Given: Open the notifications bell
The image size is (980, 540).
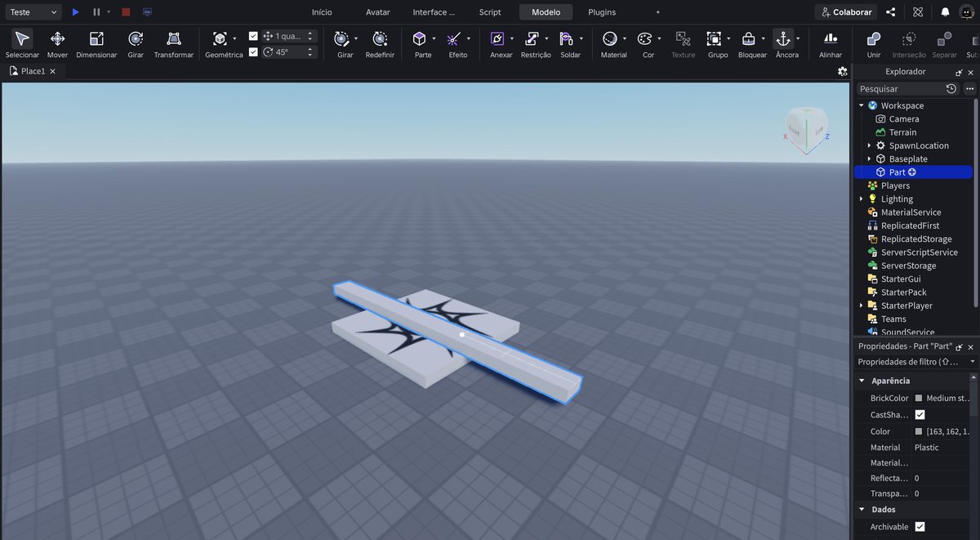Looking at the screenshot, I should (945, 12).
